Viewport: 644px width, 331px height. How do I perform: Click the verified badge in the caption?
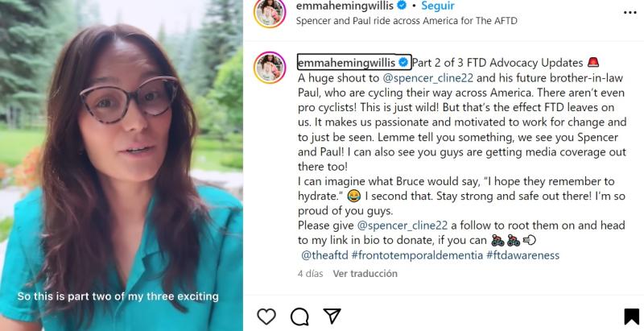coord(402,63)
